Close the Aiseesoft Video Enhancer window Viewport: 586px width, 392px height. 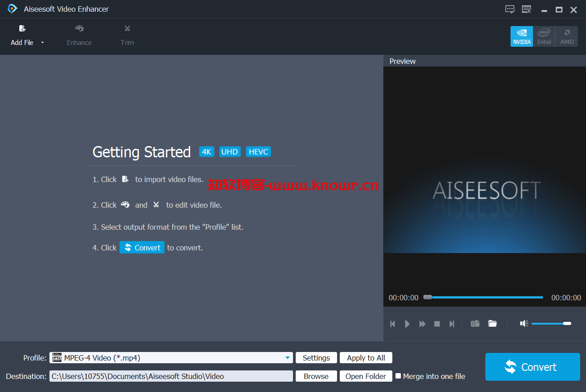click(x=574, y=9)
